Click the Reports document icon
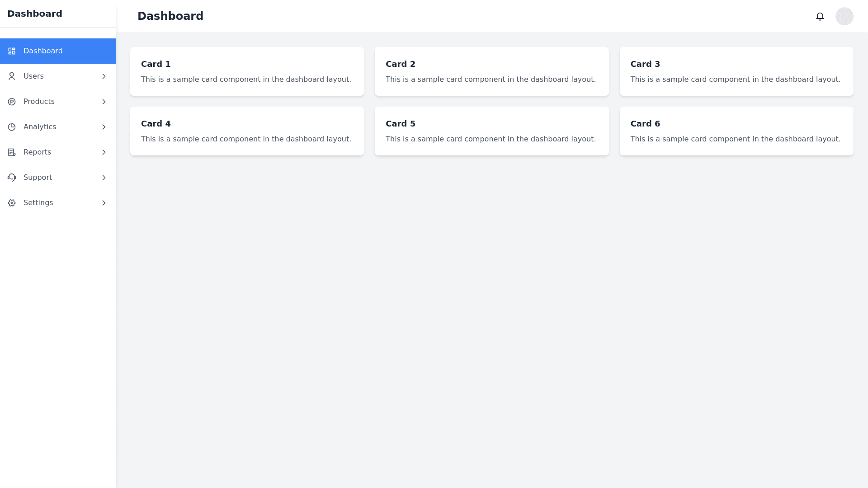Viewport: 868px width, 488px height. pos(12,152)
